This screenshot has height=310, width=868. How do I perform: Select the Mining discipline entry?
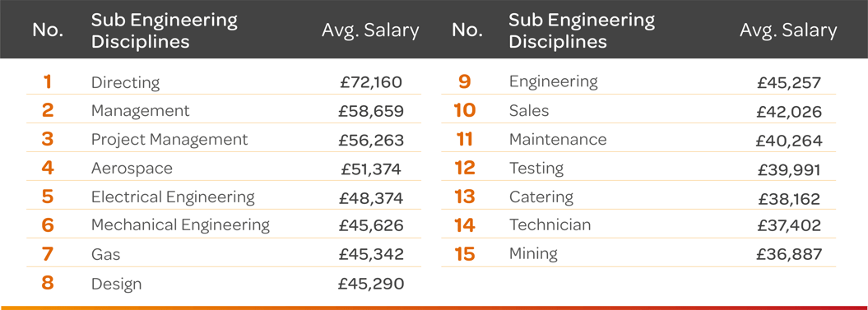click(533, 254)
